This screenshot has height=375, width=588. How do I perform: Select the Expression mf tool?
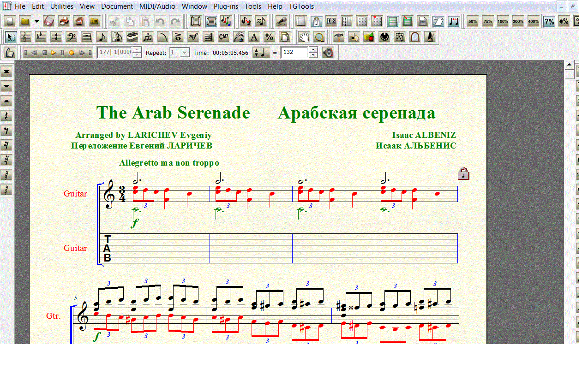tap(193, 37)
